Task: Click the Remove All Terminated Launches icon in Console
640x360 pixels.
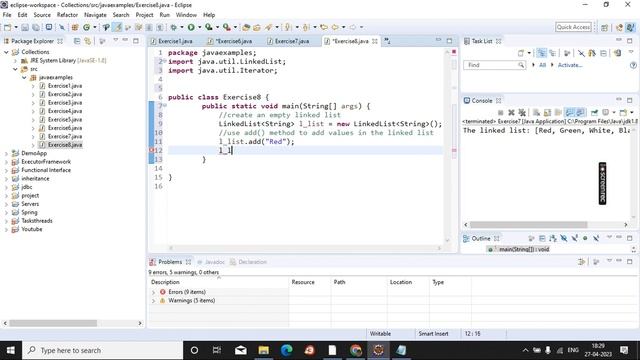Action: (522, 112)
